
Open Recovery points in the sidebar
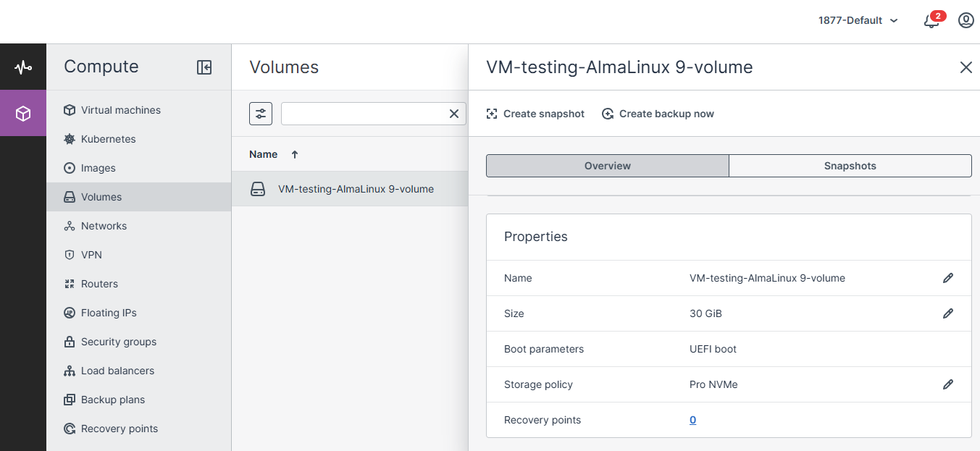[139, 429]
